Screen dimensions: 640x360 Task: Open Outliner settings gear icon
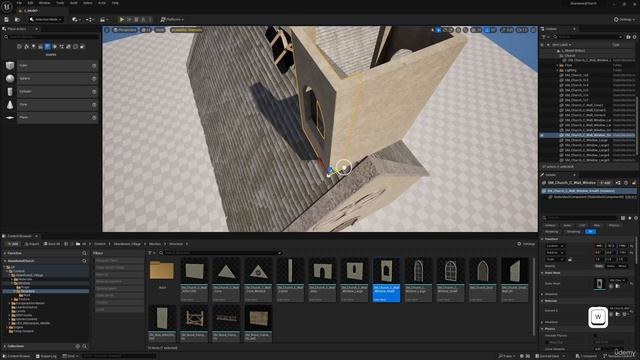(x=635, y=37)
